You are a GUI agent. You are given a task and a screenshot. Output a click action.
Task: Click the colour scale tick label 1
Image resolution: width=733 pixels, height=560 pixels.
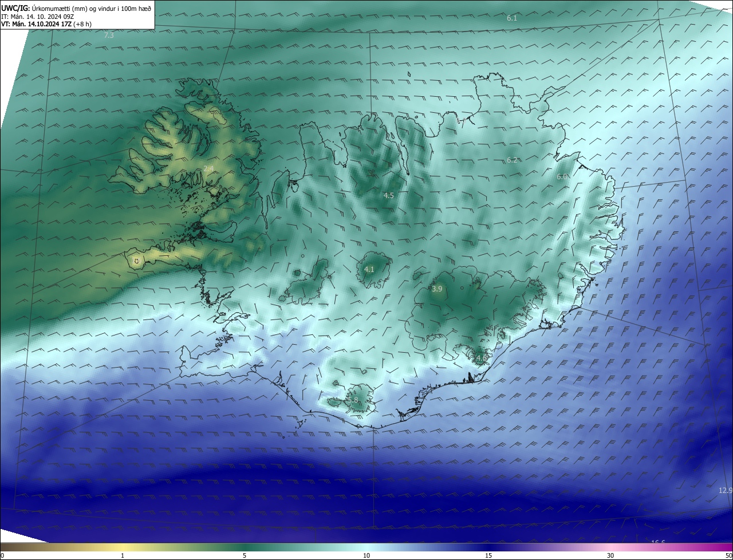(123, 555)
